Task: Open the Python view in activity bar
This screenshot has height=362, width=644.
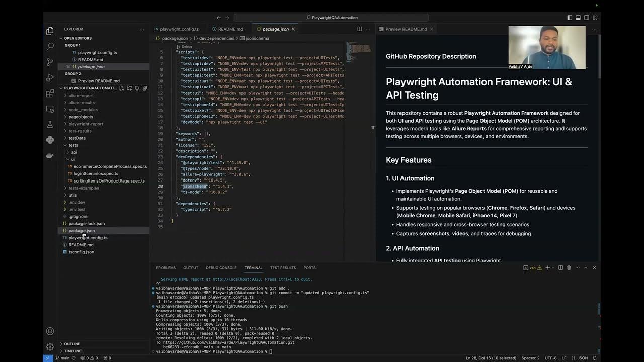Action: point(50,140)
